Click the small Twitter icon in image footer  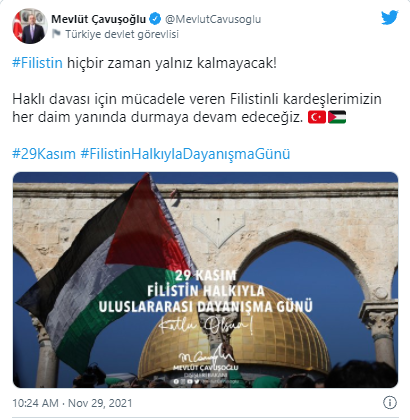[x=197, y=381]
